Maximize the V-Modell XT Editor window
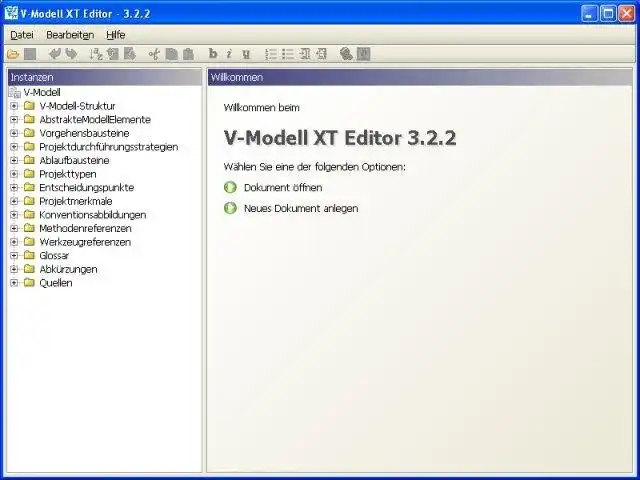Screen dimensions: 640x480 coord(608,13)
